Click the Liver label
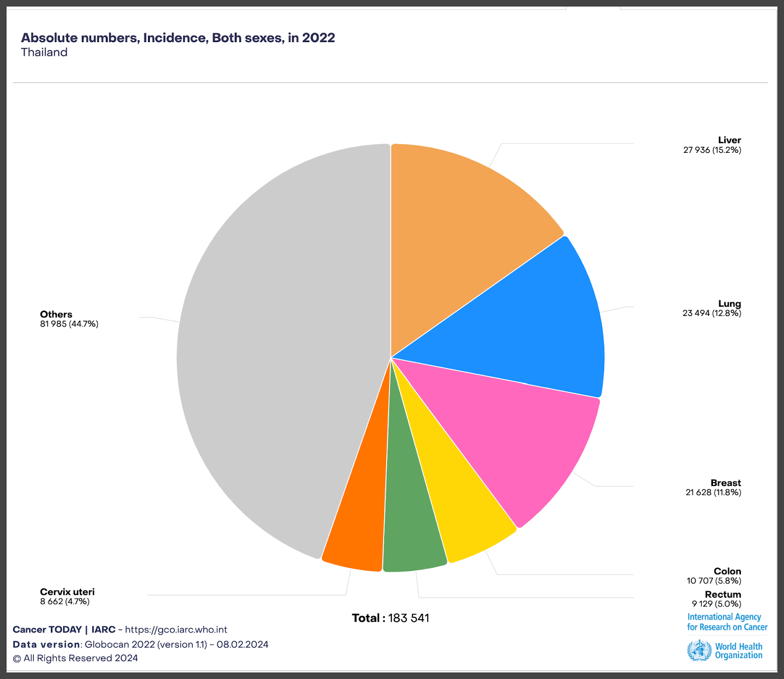784x679 pixels. (729, 140)
